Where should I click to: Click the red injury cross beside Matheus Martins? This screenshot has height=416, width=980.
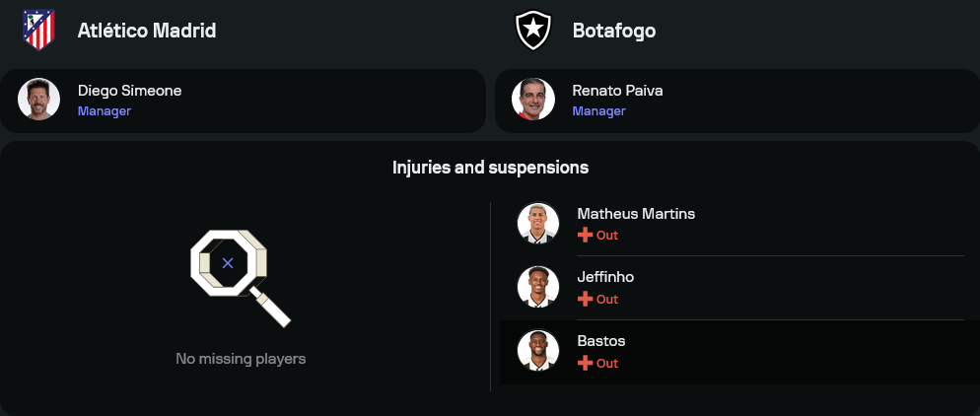tap(585, 236)
